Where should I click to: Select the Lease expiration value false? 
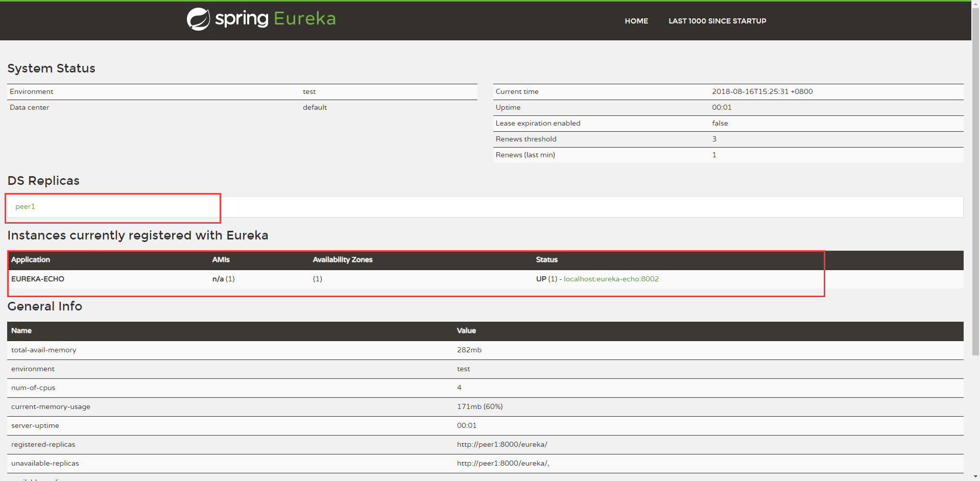(x=720, y=123)
